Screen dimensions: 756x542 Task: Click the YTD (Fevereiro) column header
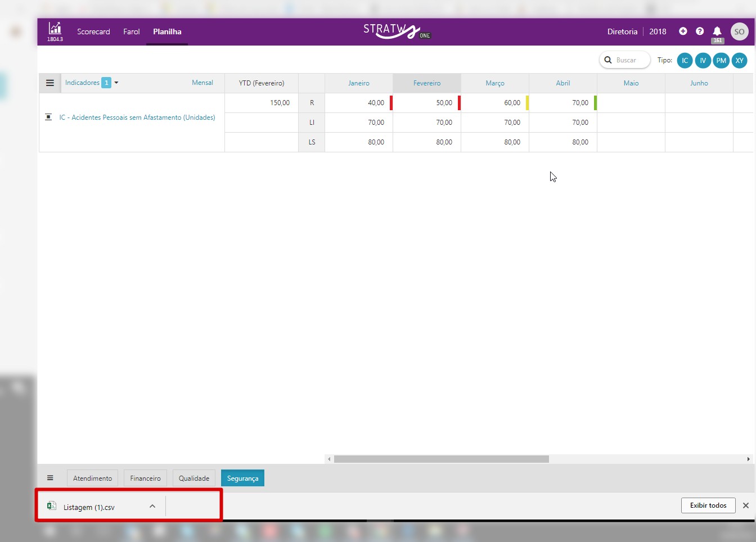tap(262, 83)
